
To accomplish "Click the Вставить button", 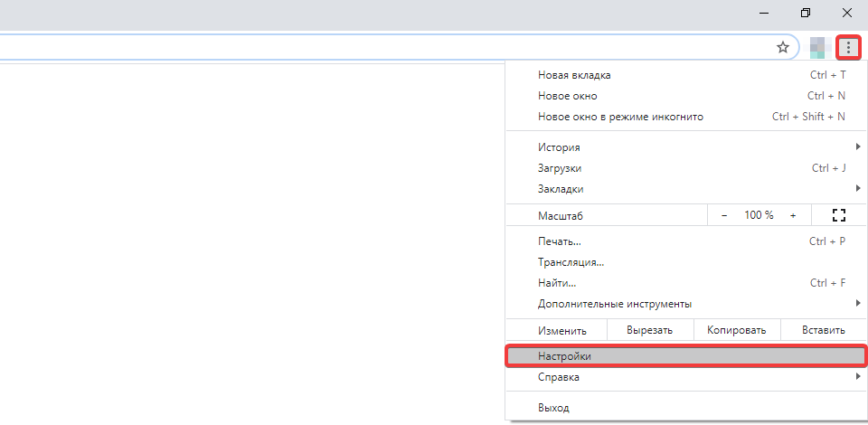I will tap(823, 331).
